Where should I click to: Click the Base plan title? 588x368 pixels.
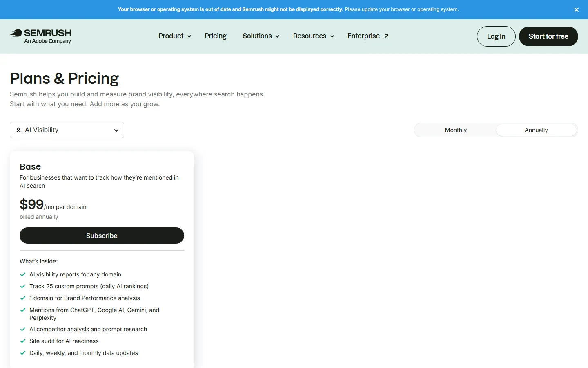tap(30, 166)
